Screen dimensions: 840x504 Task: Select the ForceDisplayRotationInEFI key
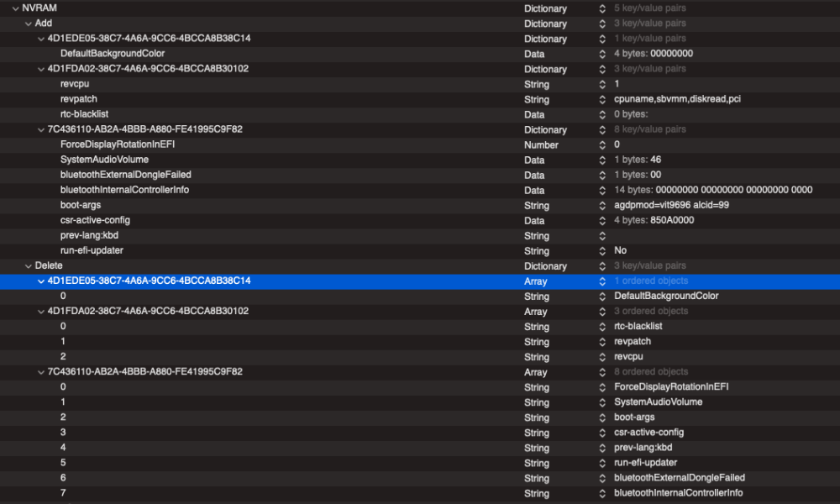click(x=118, y=144)
